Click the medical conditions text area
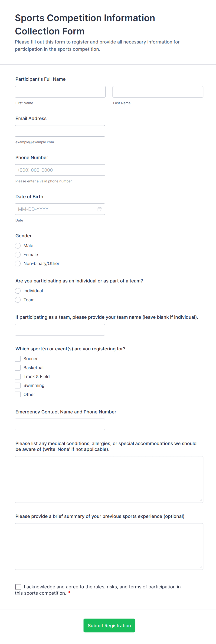Image resolution: width=216 pixels, height=644 pixels. (109, 479)
